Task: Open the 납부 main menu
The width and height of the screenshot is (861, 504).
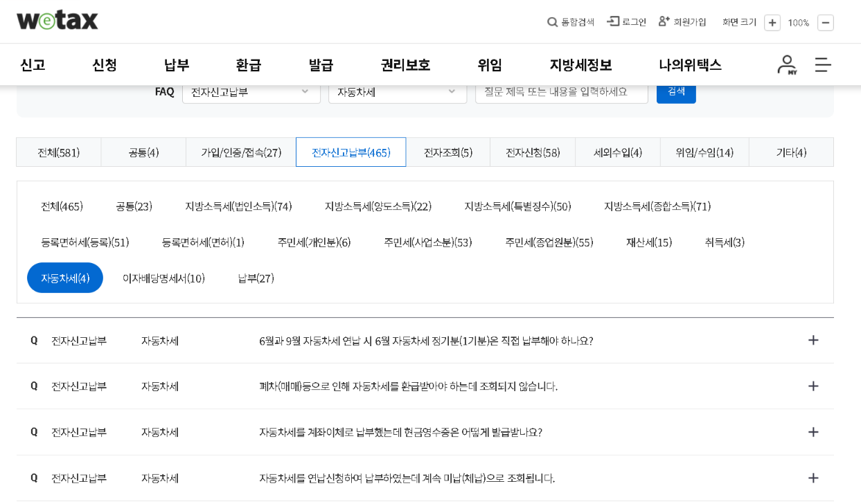Action: [x=177, y=65]
